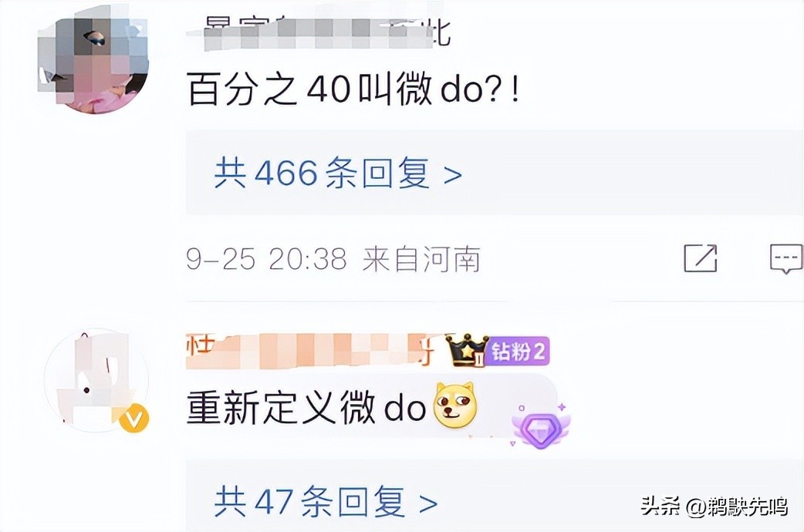Select the comment 百分之40叫微do?!
804x532 pixels.
[x=354, y=89]
